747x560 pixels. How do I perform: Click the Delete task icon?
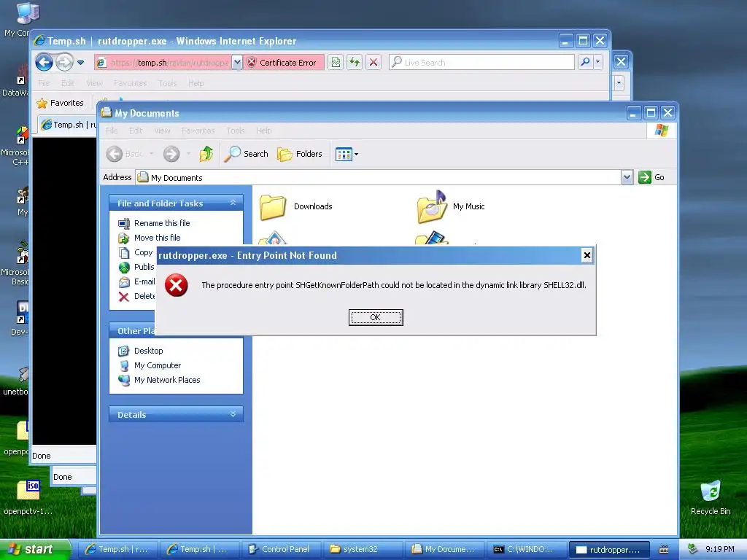124,297
